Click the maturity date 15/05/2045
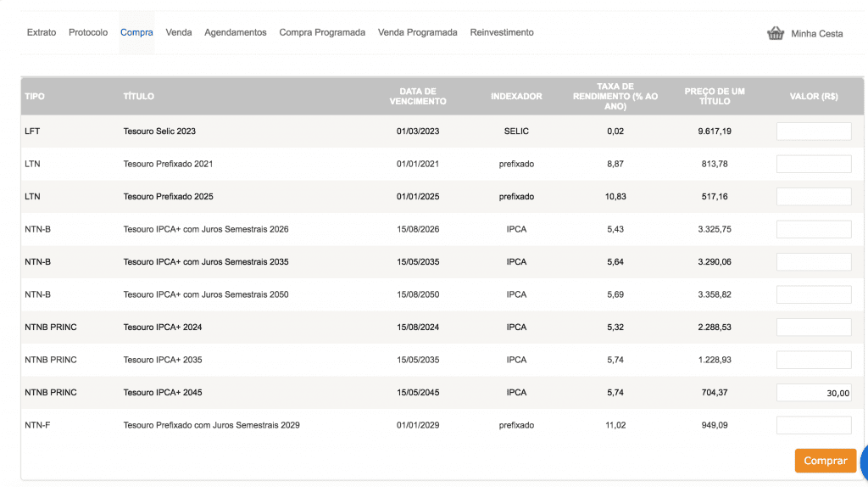The width and height of the screenshot is (868, 487). pyautogui.click(x=417, y=393)
